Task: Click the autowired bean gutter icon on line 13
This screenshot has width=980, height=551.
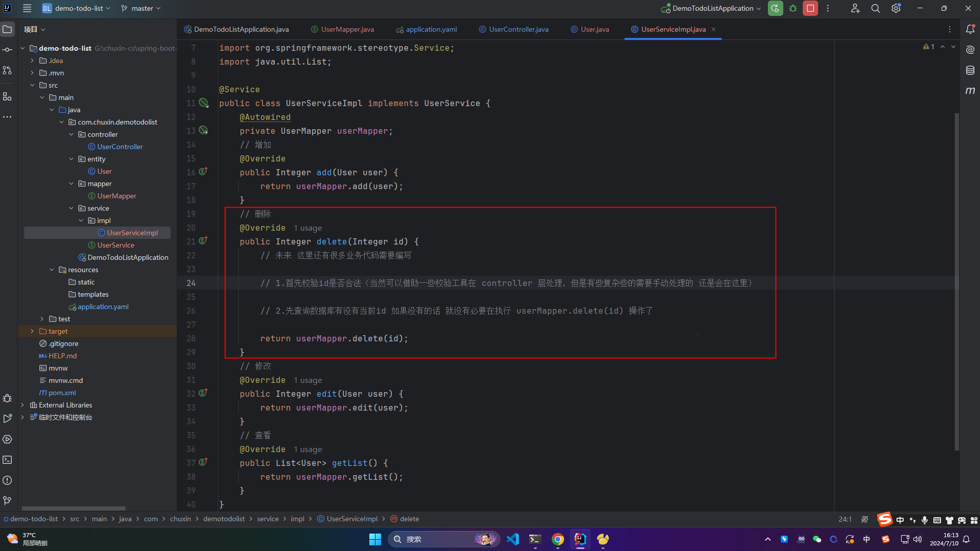Action: [203, 131]
